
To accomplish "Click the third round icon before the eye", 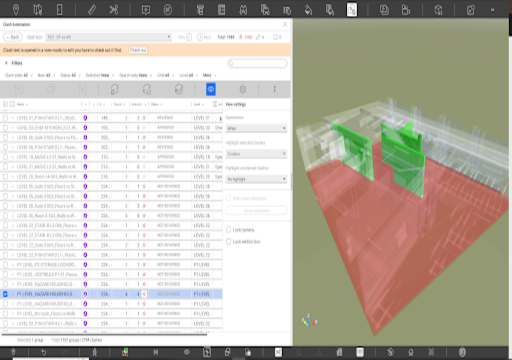I will tap(179, 89).
